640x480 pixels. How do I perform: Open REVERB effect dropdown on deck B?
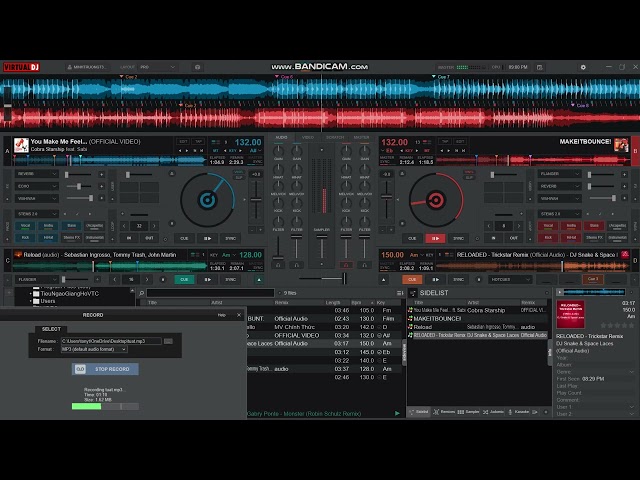tap(559, 186)
